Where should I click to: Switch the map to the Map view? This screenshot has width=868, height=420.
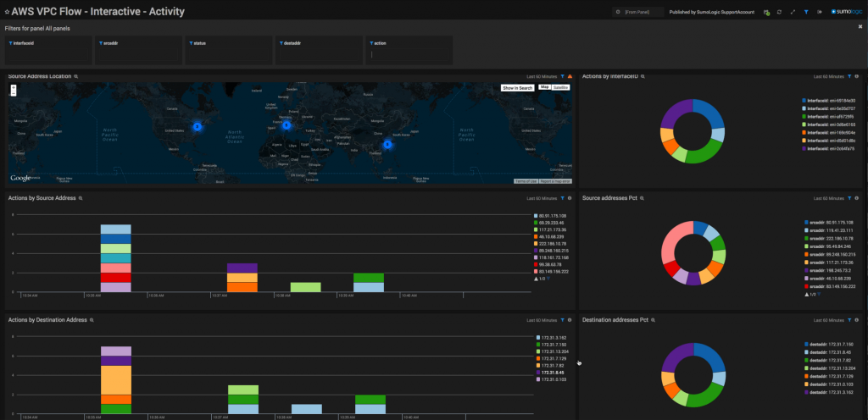click(x=545, y=87)
